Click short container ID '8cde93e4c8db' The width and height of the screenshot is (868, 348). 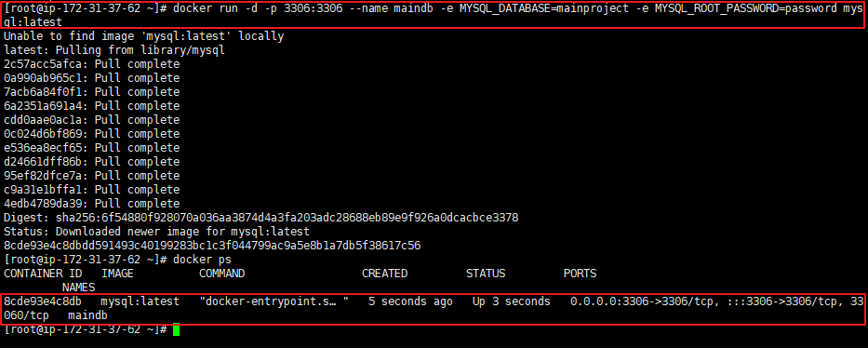[43, 301]
